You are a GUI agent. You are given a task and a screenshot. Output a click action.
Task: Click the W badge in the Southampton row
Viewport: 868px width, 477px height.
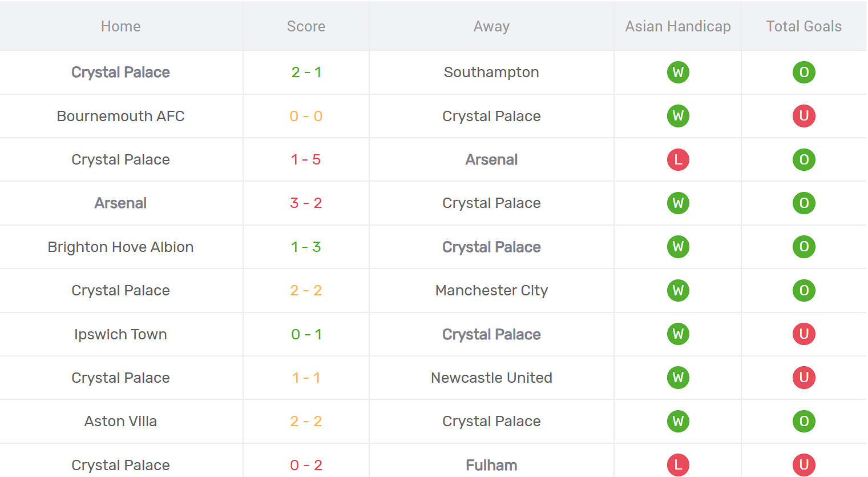point(678,73)
